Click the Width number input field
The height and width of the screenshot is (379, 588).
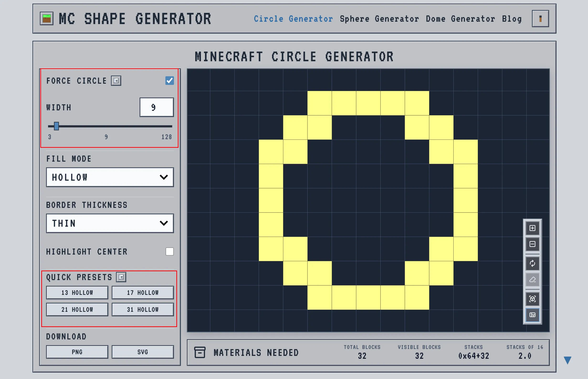point(157,107)
